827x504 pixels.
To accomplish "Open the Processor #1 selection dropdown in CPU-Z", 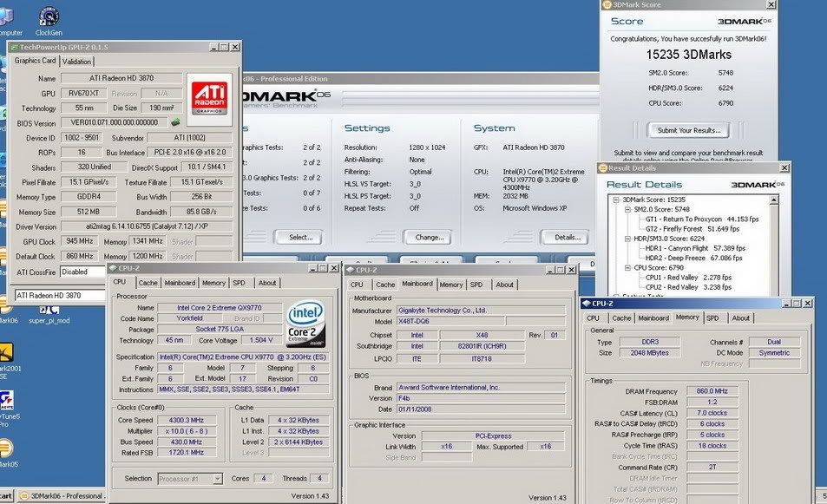I will pos(188,478).
